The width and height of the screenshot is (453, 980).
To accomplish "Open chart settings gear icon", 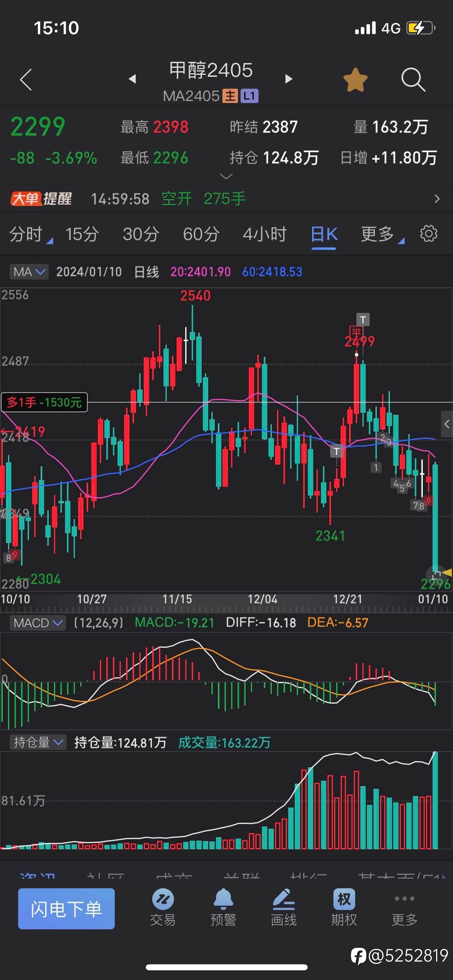I will tap(428, 234).
